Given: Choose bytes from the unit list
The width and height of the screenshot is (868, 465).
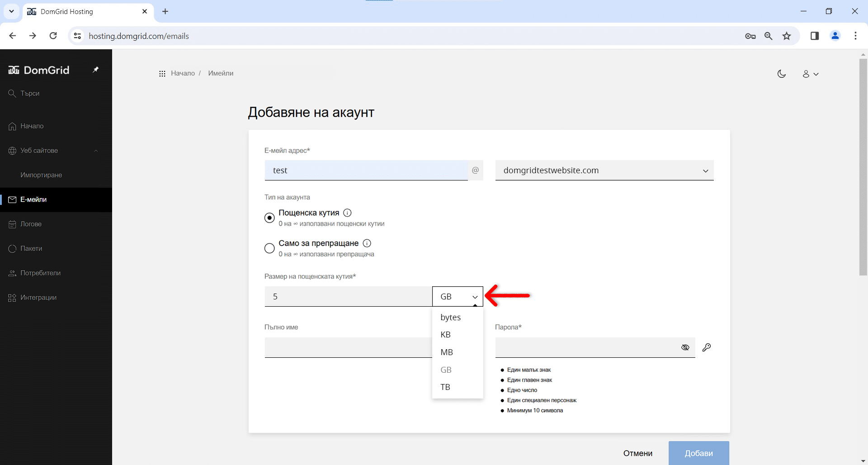Looking at the screenshot, I should [x=458, y=317].
